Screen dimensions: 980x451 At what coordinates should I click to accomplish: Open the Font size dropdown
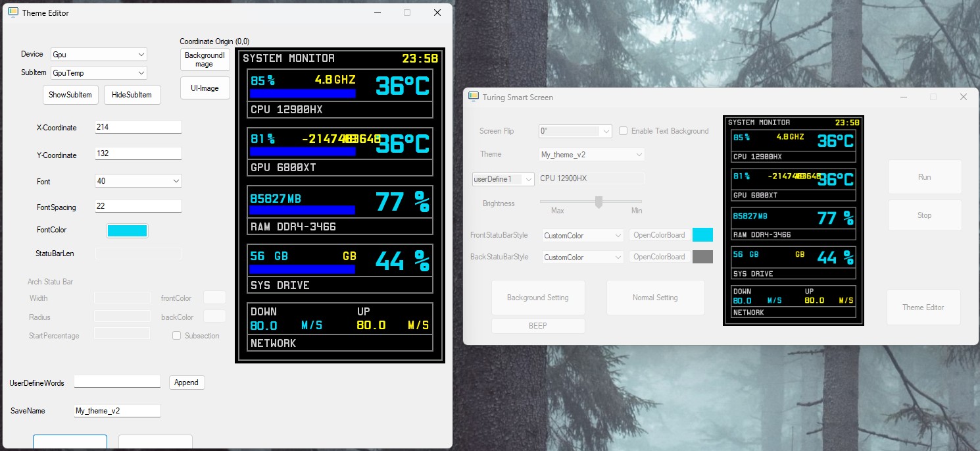click(x=138, y=180)
